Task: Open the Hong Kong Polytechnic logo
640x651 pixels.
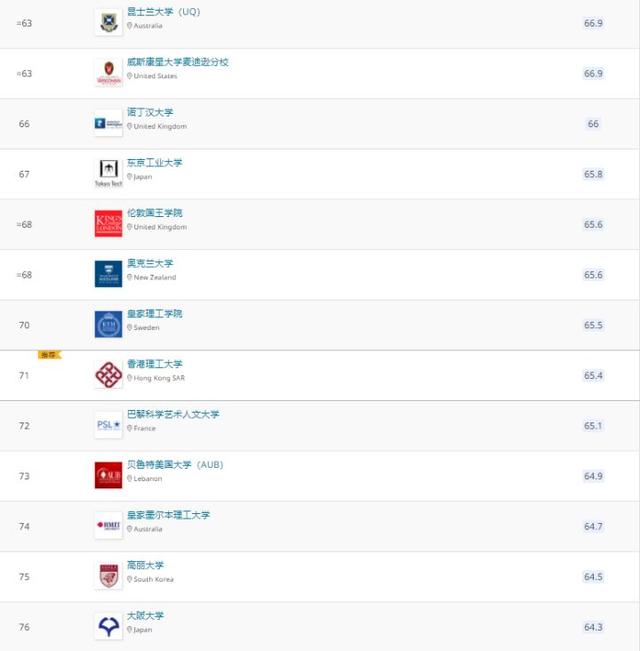Action: pos(108,375)
